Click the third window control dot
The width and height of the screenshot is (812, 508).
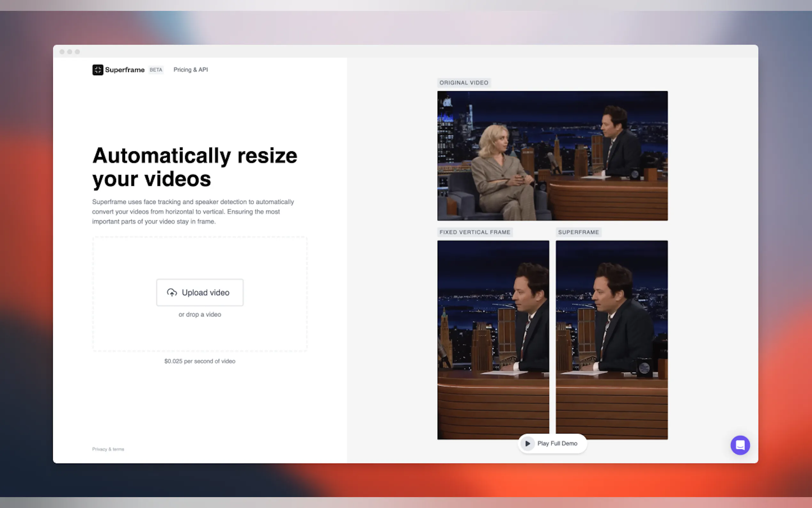(78, 52)
